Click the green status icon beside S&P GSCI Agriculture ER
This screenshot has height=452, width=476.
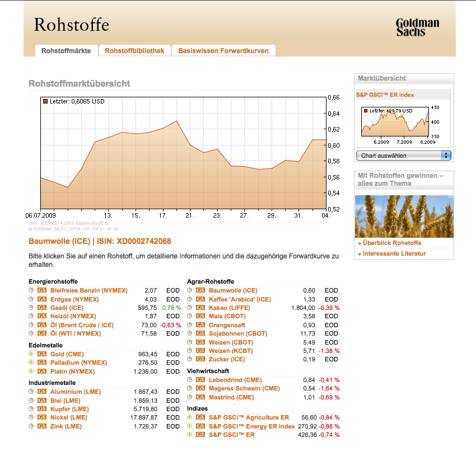coord(189,417)
